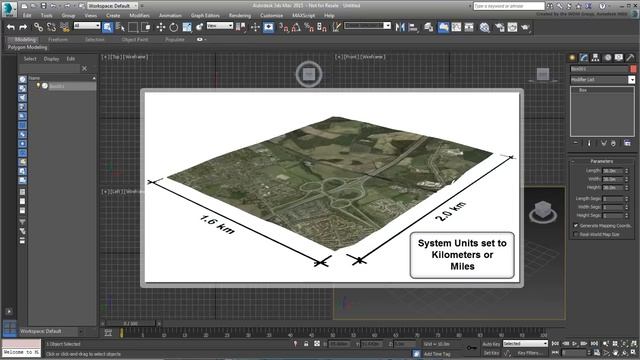Image resolution: width=640 pixels, height=360 pixels.
Task: Open the Create command panel tab
Action: tap(572, 58)
